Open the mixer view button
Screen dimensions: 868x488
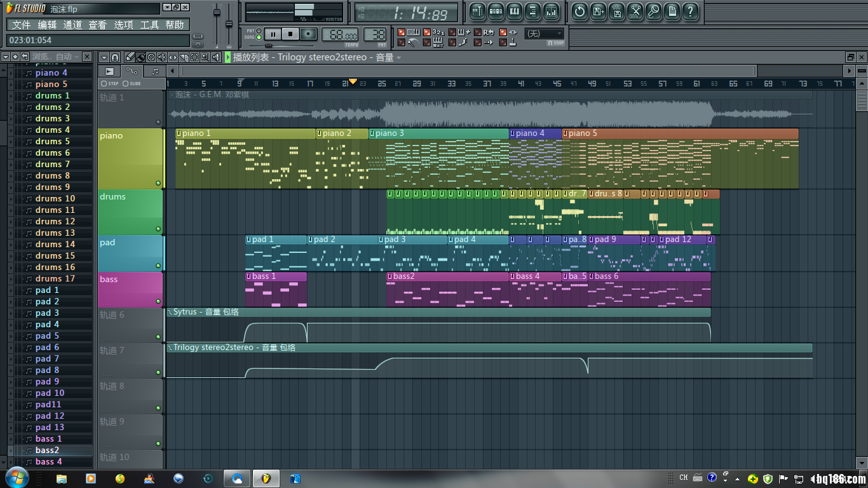tap(552, 11)
